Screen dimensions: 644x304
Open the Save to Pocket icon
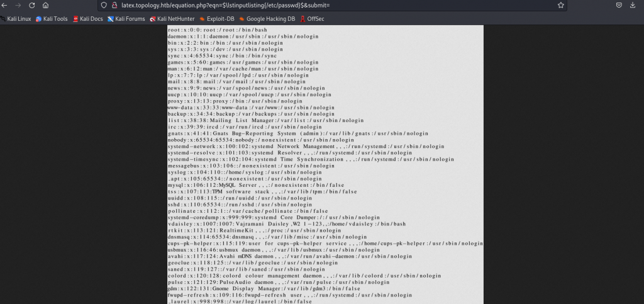coord(619,5)
